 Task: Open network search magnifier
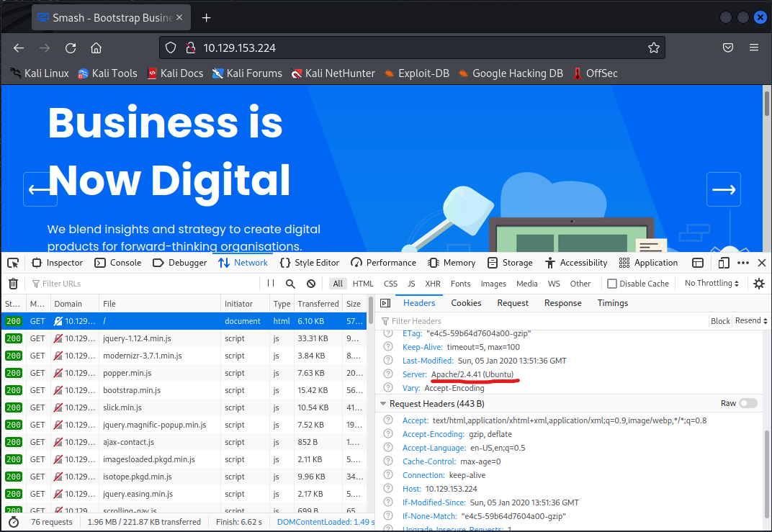tap(290, 284)
